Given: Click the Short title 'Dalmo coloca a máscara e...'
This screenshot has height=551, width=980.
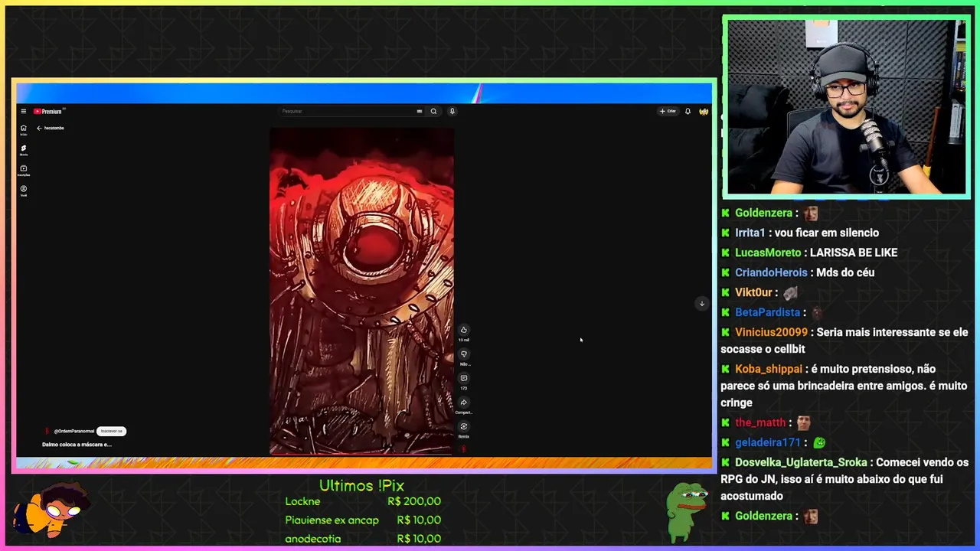Looking at the screenshot, I should pyautogui.click(x=77, y=444).
